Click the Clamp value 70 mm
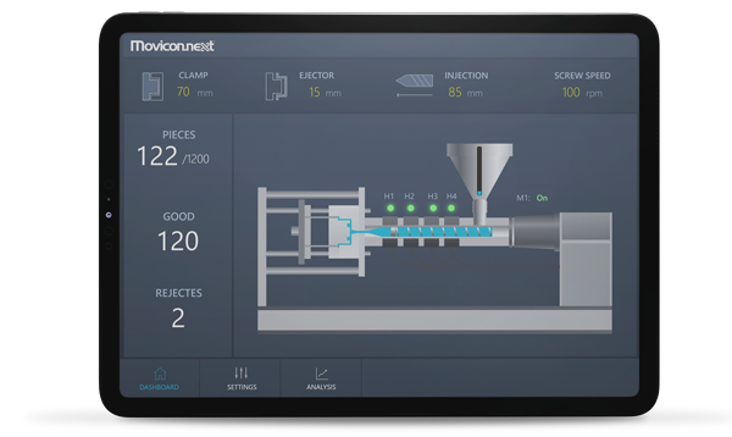732x437 pixels. [195, 92]
